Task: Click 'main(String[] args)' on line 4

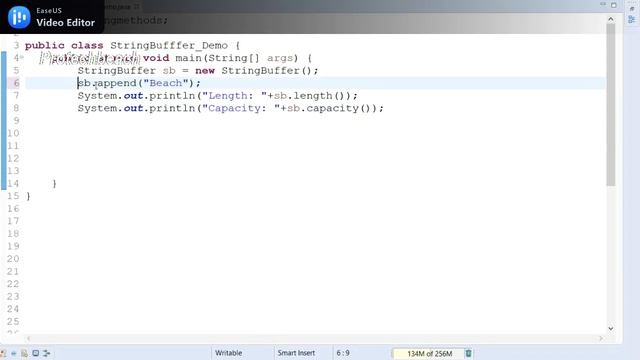Action: pos(237,58)
